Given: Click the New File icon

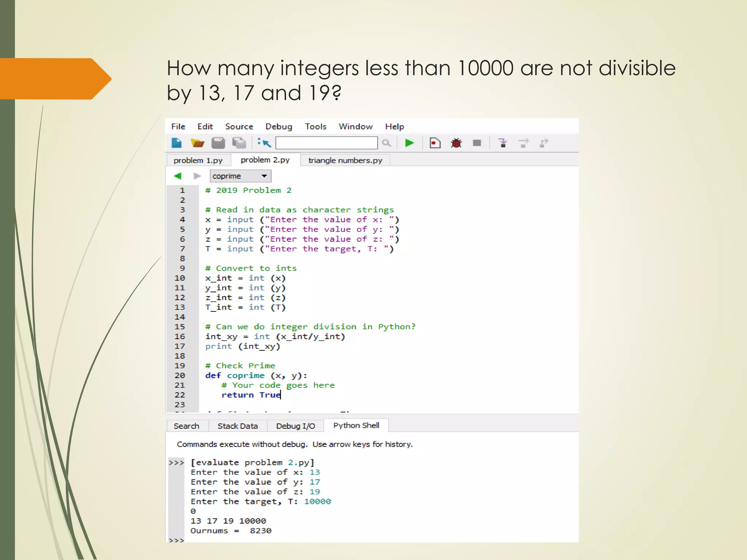Looking at the screenshot, I should point(177,143).
